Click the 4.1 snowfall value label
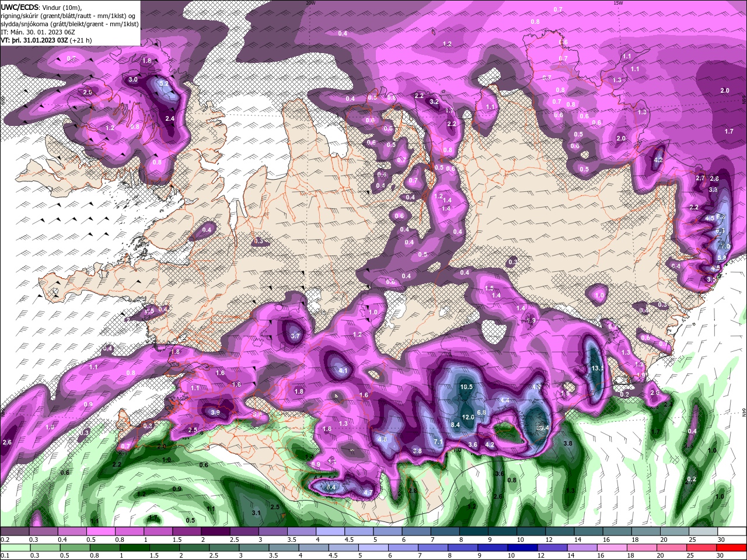Image resolution: width=747 pixels, height=560 pixels. tap(343, 370)
